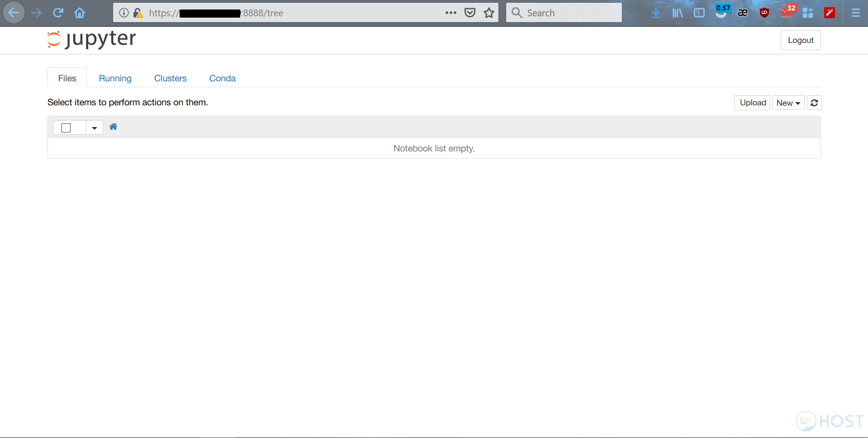
Task: Reload the page with browser refresh
Action: [x=58, y=13]
